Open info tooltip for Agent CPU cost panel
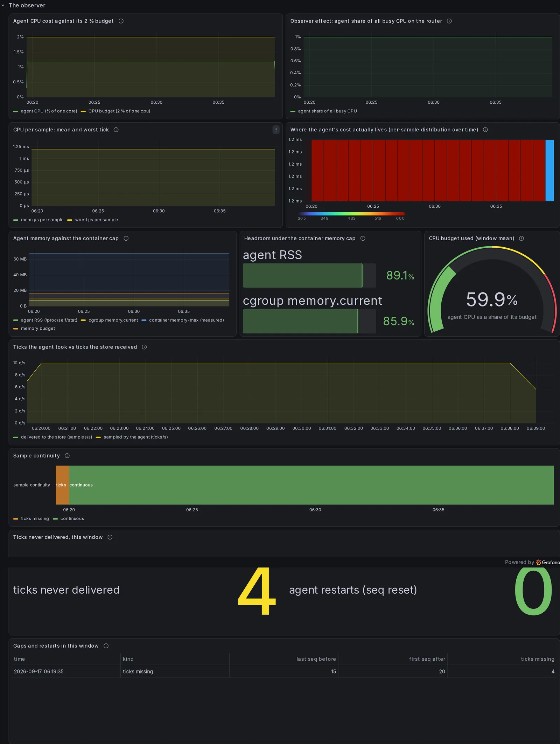 click(x=121, y=21)
